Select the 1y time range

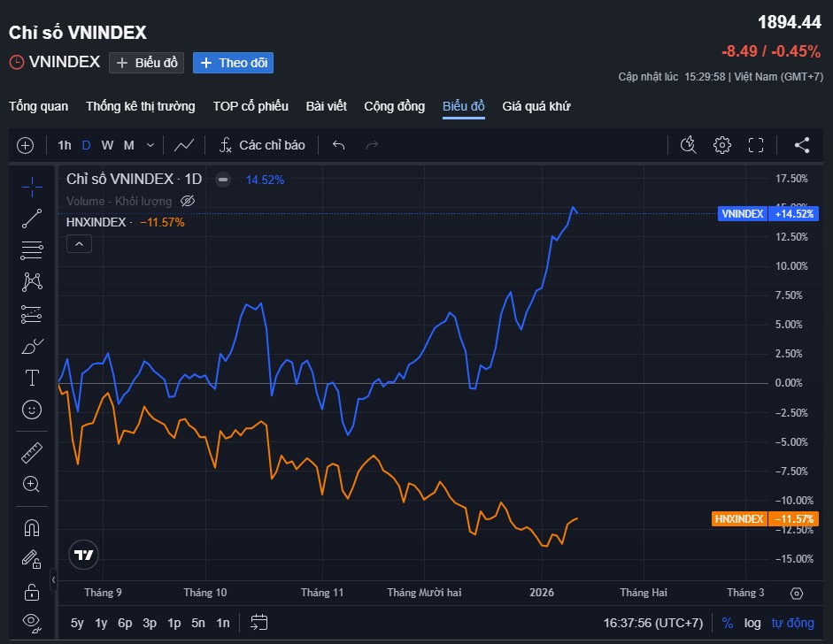coord(101,623)
